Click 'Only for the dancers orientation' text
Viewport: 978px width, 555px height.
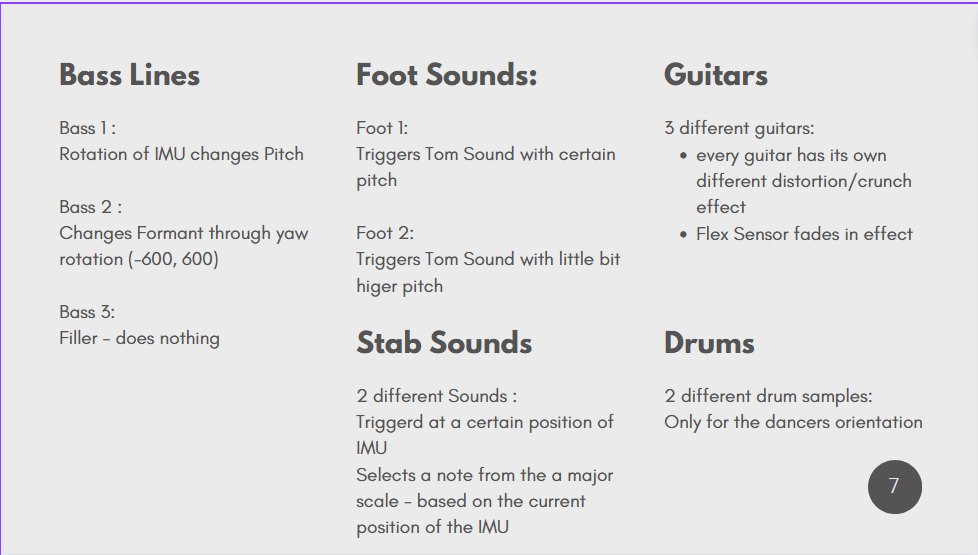793,422
